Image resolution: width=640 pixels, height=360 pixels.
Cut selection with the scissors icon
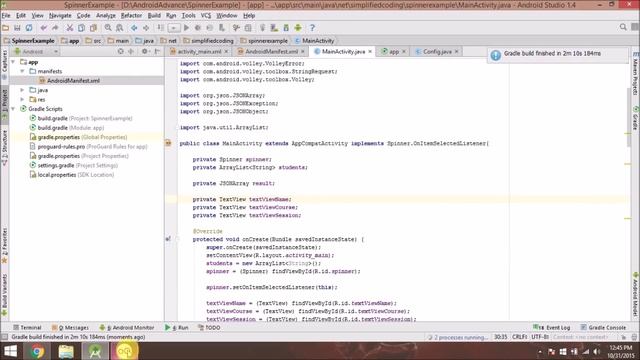coord(70,28)
